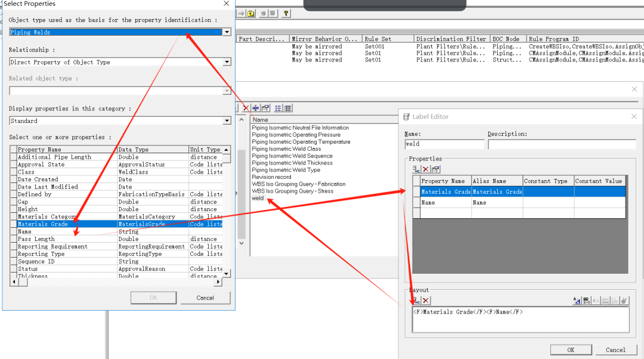Click the number format icon in Layout toolbar
This screenshot has width=644, height=359.
tap(586, 301)
